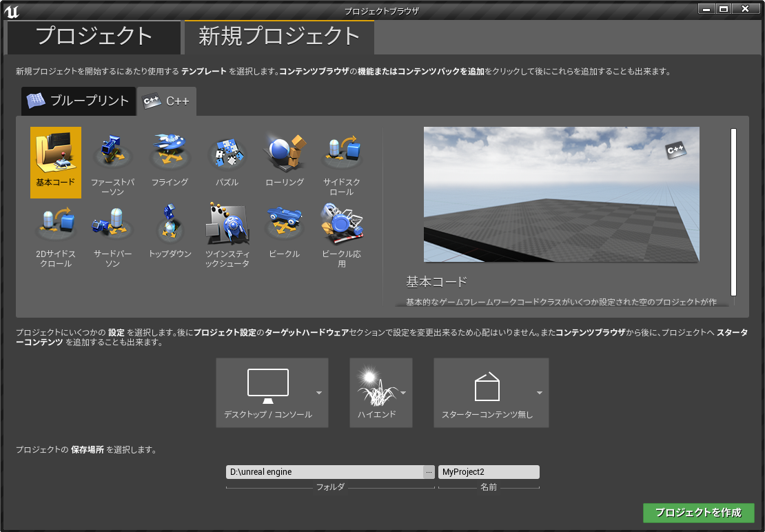This screenshot has width=765, height=532.
Task: Click the template preview image
Action: [x=561, y=194]
